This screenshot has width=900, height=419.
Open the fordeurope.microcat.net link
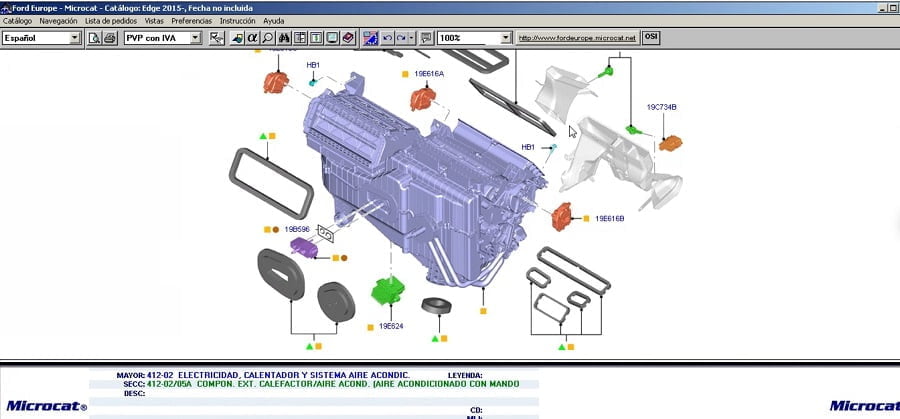577,38
